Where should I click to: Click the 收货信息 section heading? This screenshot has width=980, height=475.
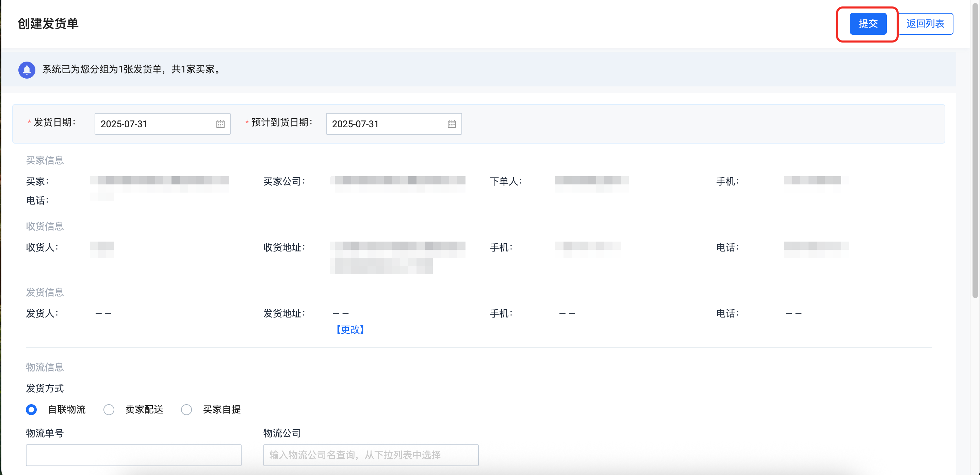(45, 226)
